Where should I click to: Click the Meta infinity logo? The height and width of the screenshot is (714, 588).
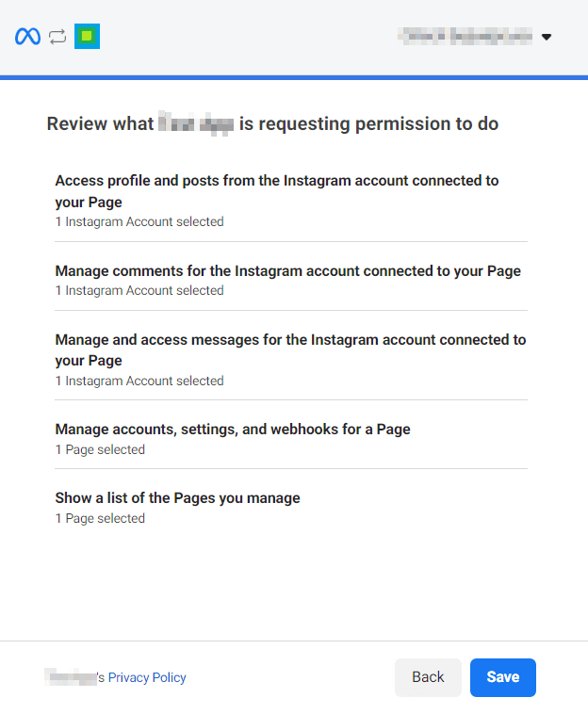(x=27, y=37)
